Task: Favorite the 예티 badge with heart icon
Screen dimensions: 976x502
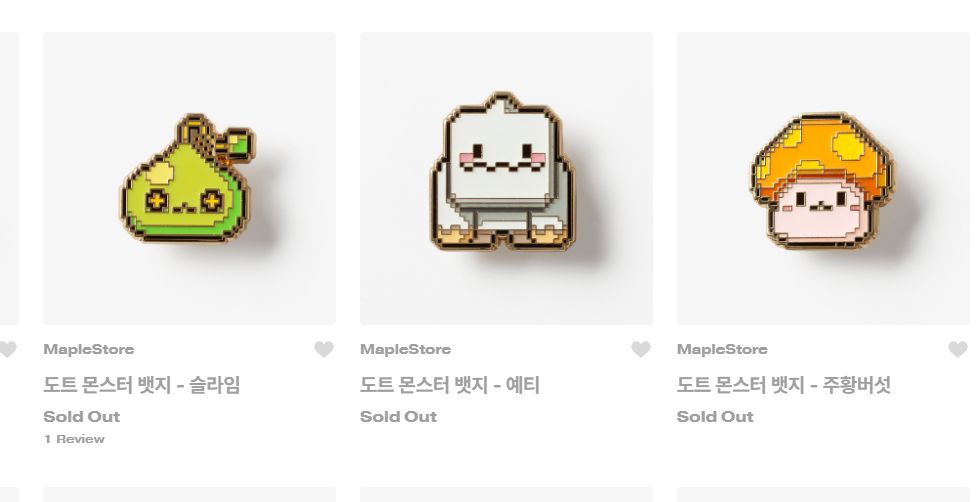Action: 640,349
